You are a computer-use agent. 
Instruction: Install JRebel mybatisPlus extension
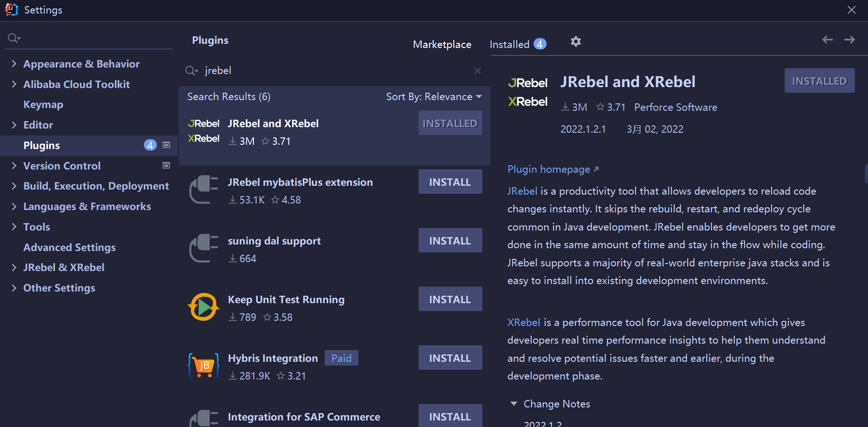tap(450, 182)
